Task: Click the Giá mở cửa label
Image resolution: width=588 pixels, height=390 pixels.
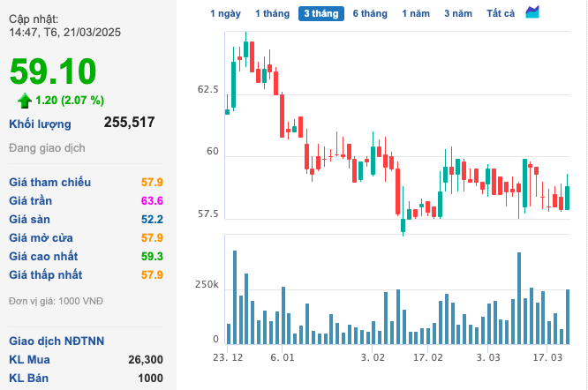Action: (41, 238)
